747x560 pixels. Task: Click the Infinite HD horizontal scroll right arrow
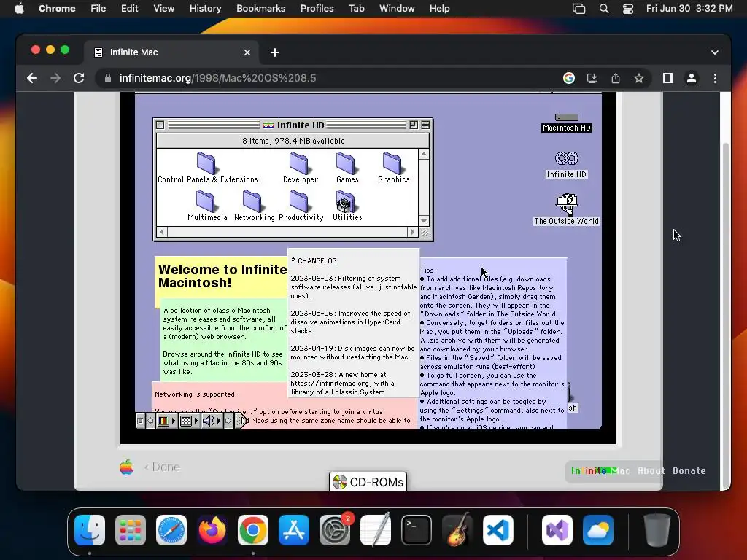(413, 232)
